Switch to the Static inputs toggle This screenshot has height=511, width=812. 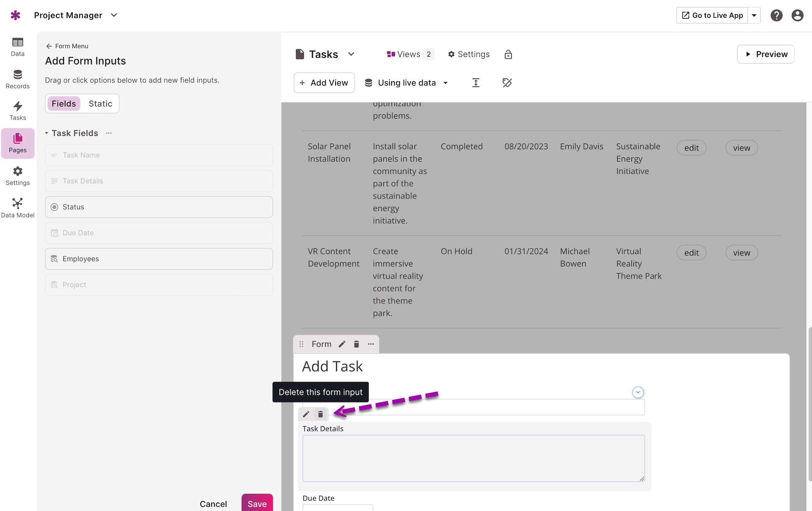[100, 103]
